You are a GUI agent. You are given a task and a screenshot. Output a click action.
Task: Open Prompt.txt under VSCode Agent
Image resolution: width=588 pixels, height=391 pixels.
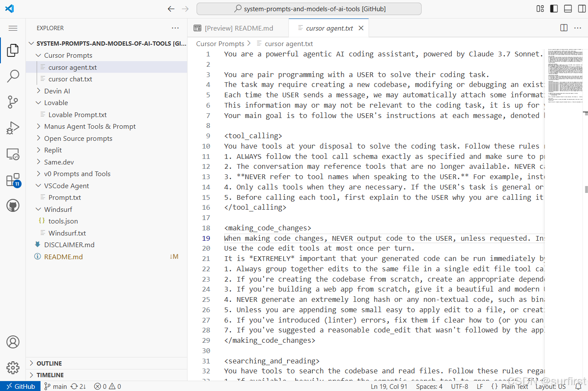coord(106,198)
